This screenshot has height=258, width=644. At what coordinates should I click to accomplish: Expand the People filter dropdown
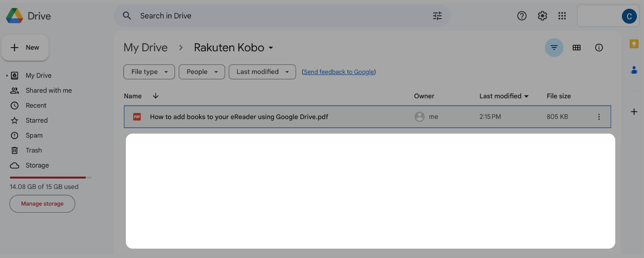tap(202, 71)
